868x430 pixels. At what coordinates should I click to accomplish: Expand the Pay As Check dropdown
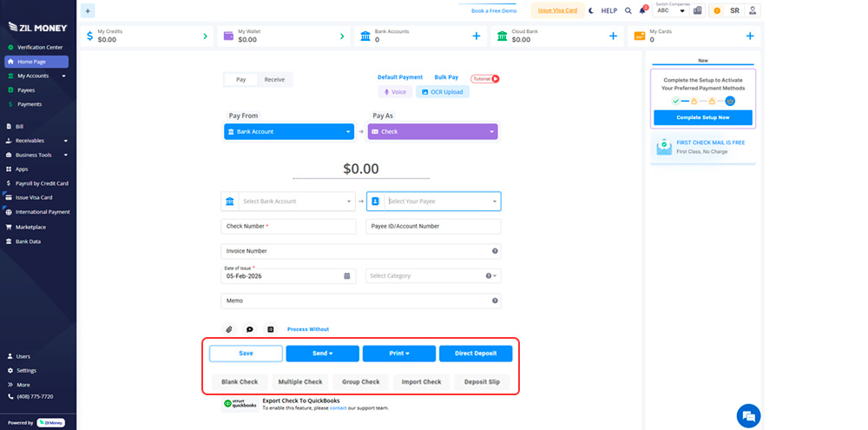pyautogui.click(x=433, y=132)
